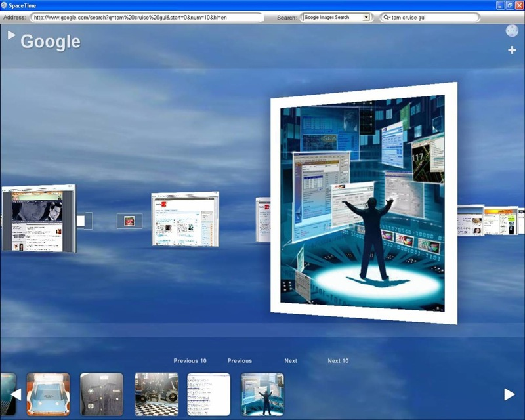Click the magnifier icon in search box
Viewport: 525px width, 420px height.
coord(387,18)
